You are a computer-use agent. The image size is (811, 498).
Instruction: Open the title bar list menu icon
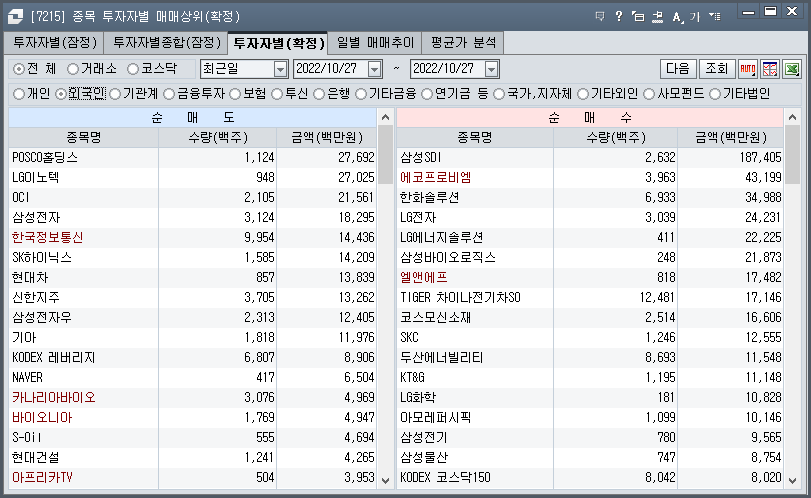(715, 17)
